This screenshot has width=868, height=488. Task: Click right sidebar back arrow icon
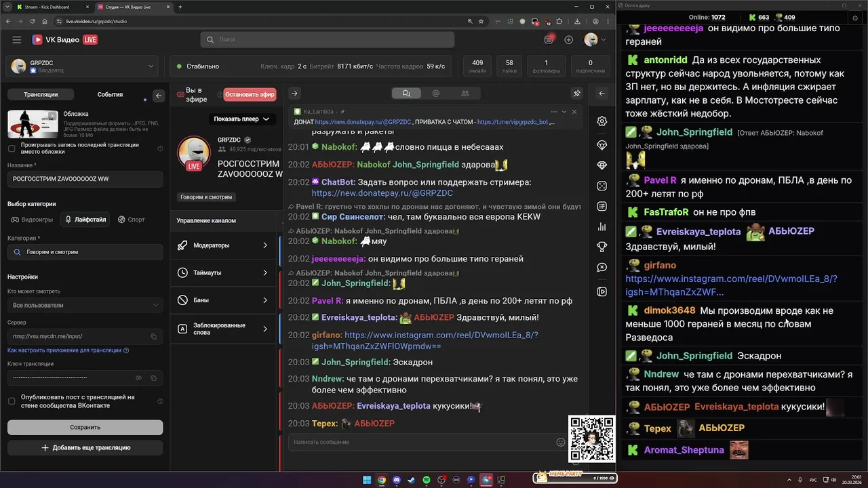[x=601, y=94]
